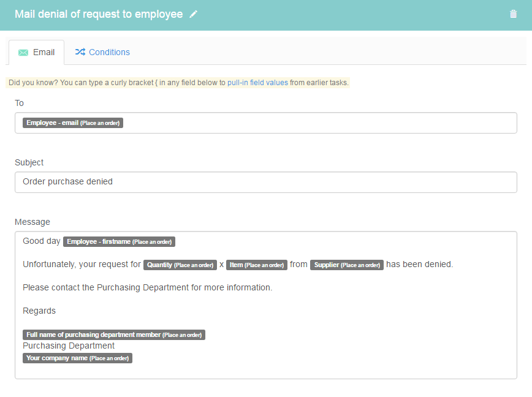Click the Mail denial of request title text

pyautogui.click(x=99, y=14)
